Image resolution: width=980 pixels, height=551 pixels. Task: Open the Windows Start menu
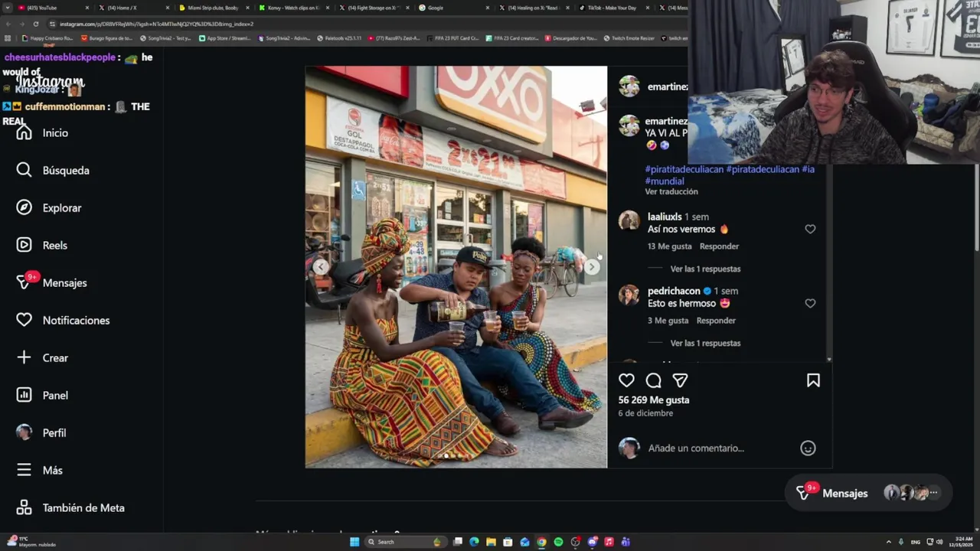click(354, 542)
